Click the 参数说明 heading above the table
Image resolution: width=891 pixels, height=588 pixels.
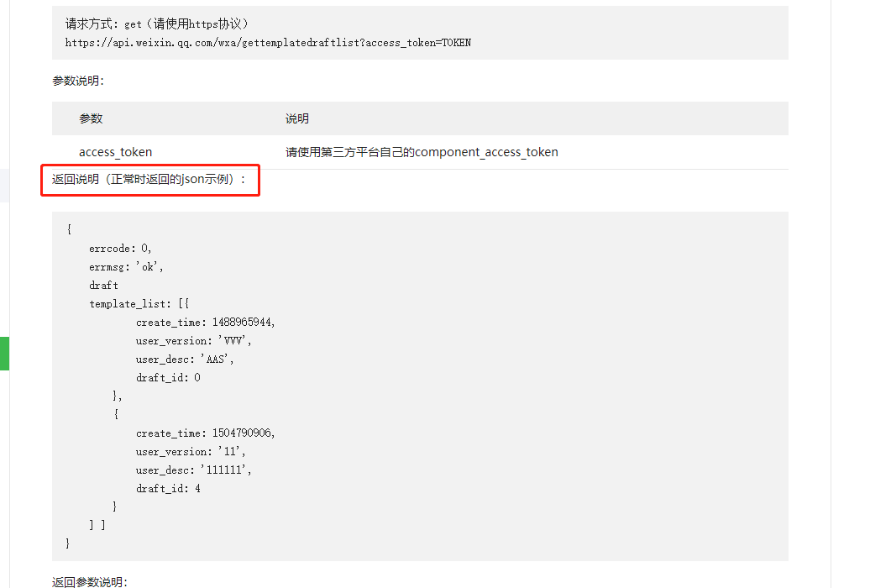pos(77,81)
